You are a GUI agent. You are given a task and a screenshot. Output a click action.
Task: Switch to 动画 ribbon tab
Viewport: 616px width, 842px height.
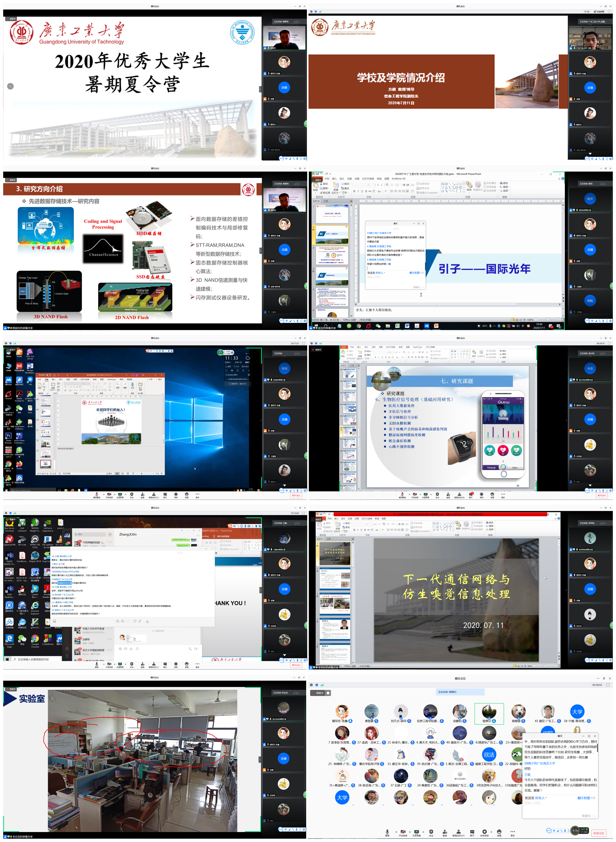(357, 179)
